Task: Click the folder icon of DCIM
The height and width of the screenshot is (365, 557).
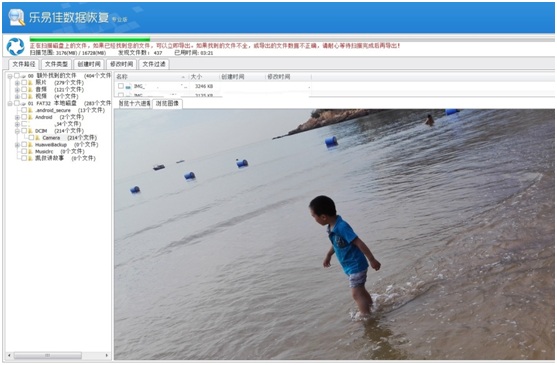Action: [31, 131]
